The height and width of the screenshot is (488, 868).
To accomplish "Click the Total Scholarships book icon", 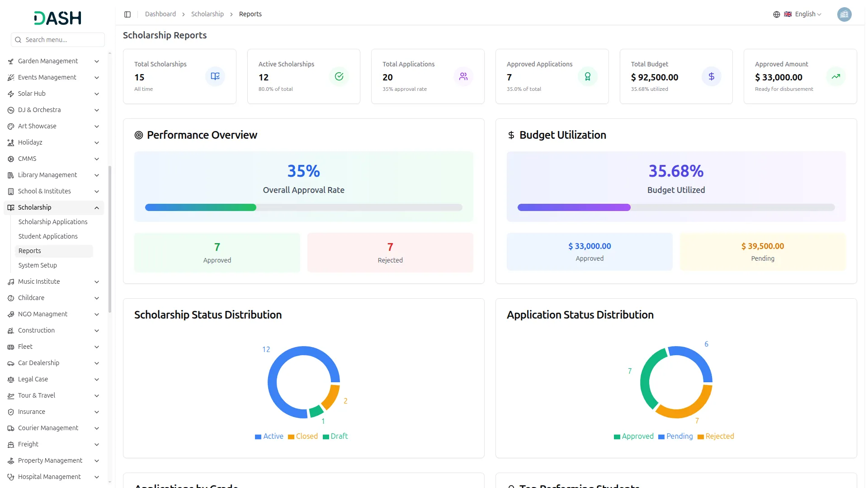I will 215,76.
